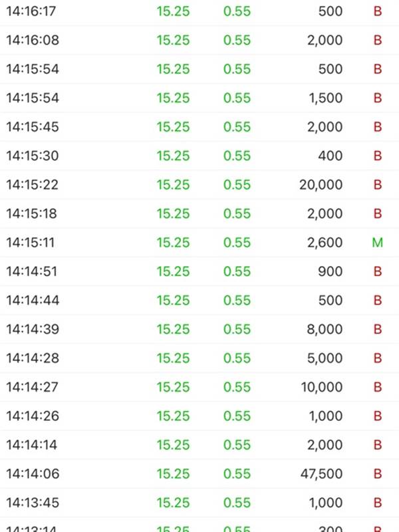399x532 pixels.
Task: Open the 14:14:39 trade with 8,000 volume
Action: point(199,329)
